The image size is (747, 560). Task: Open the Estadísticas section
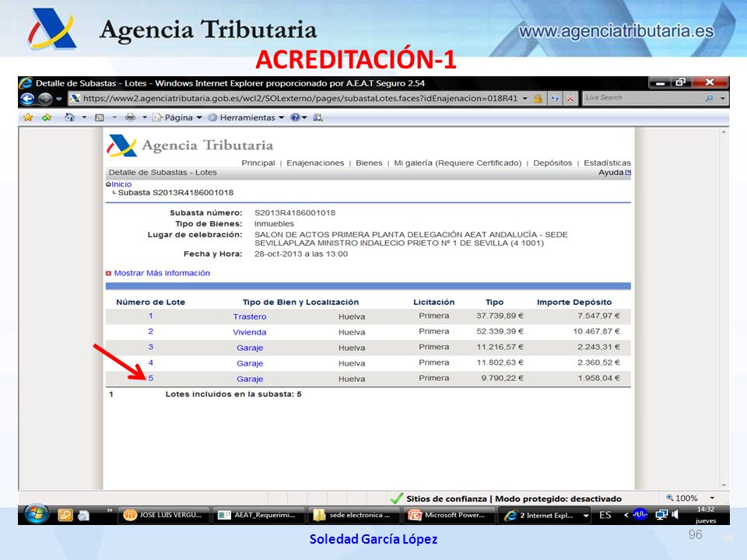607,163
